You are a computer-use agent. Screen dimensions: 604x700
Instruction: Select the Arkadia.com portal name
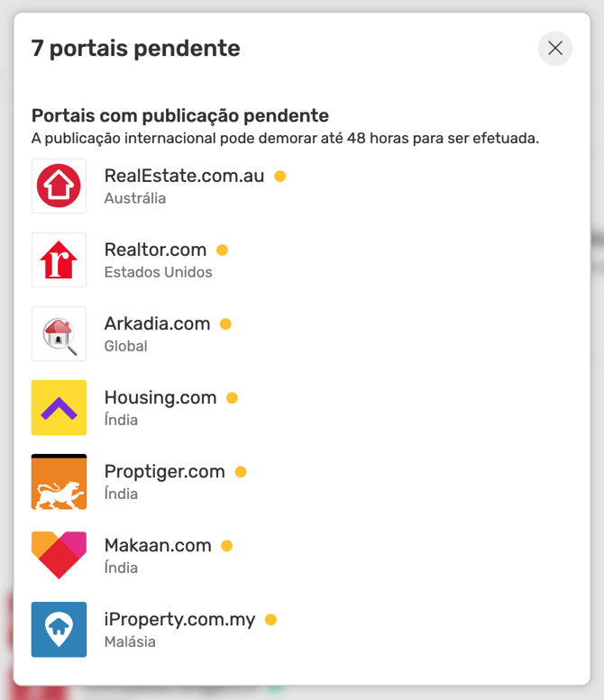pos(157,323)
